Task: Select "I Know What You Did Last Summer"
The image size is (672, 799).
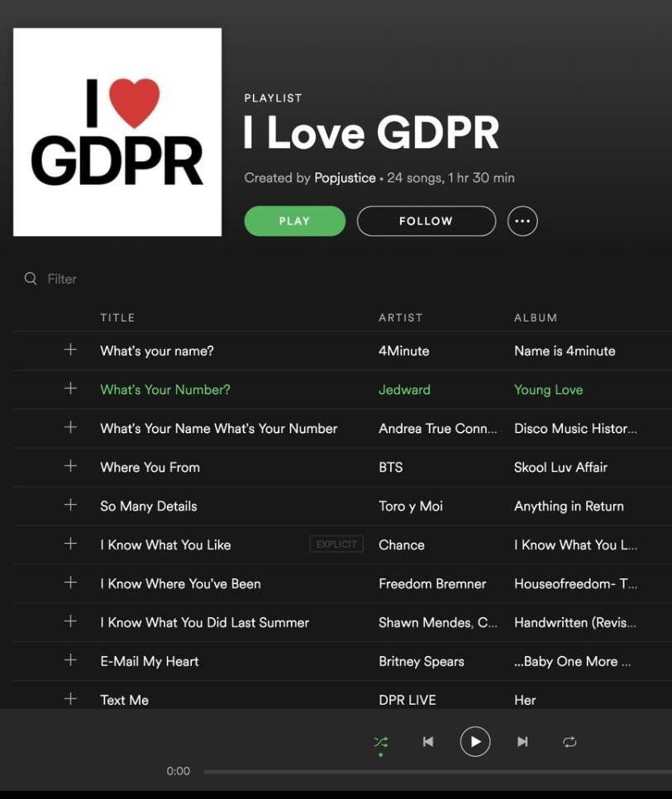Action: pos(204,622)
